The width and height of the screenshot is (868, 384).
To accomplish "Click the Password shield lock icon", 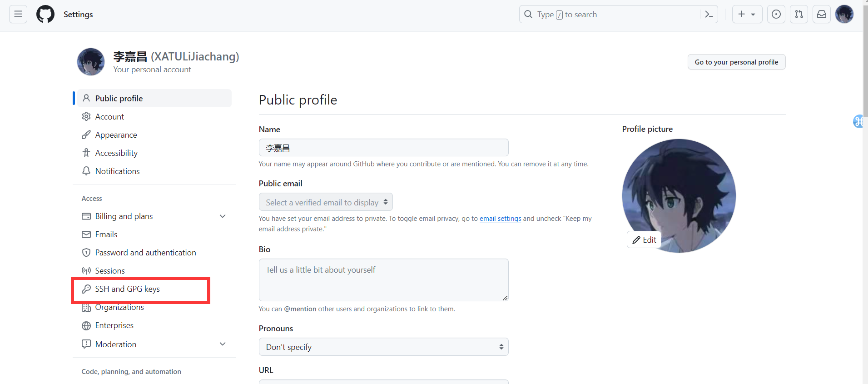I will pyautogui.click(x=86, y=253).
